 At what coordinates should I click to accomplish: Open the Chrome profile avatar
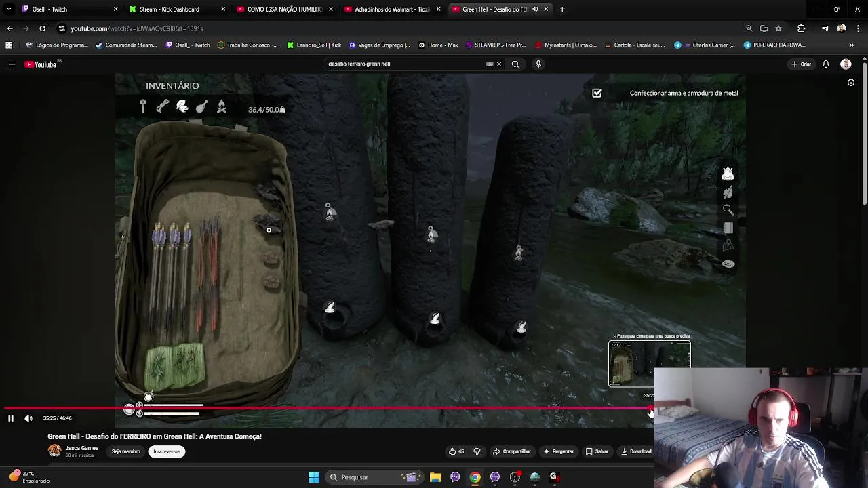pos(842,28)
